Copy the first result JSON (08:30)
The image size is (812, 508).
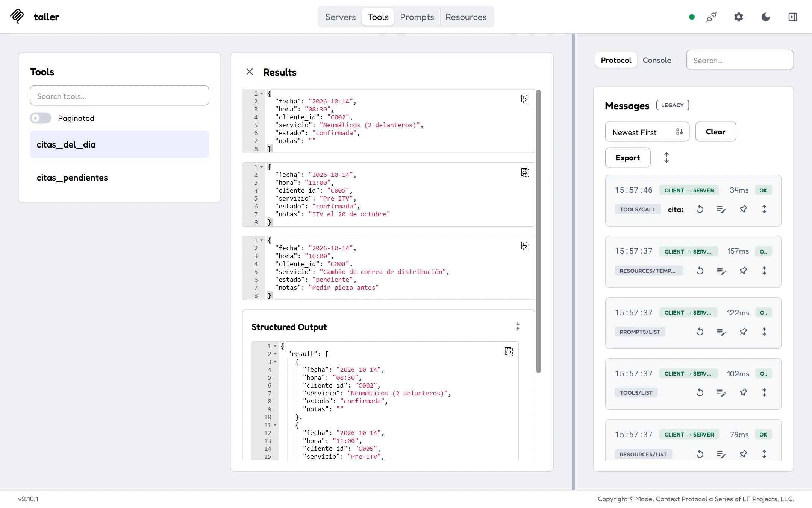tap(525, 99)
